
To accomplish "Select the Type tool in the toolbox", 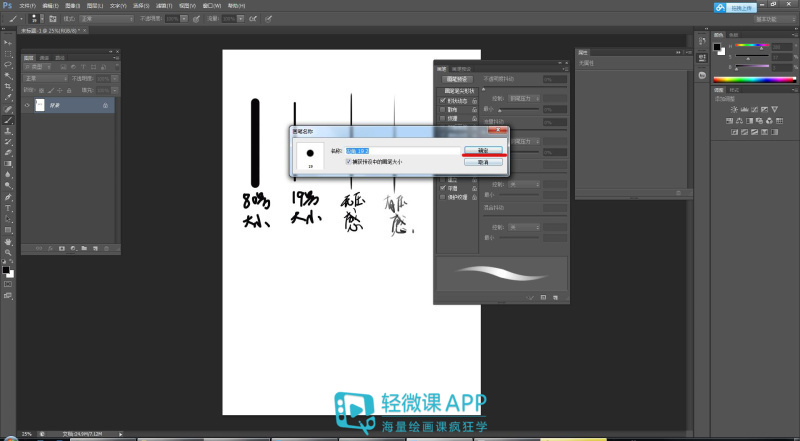I will click(8, 207).
